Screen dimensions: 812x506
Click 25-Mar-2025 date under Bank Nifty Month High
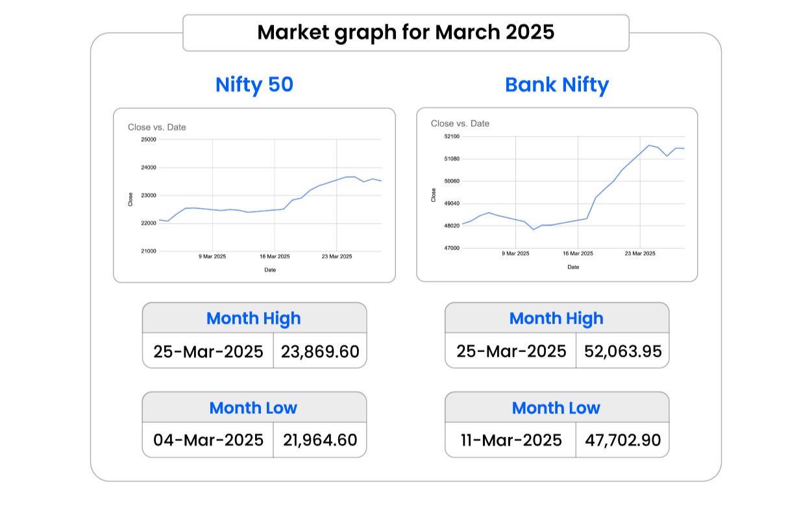[511, 351]
